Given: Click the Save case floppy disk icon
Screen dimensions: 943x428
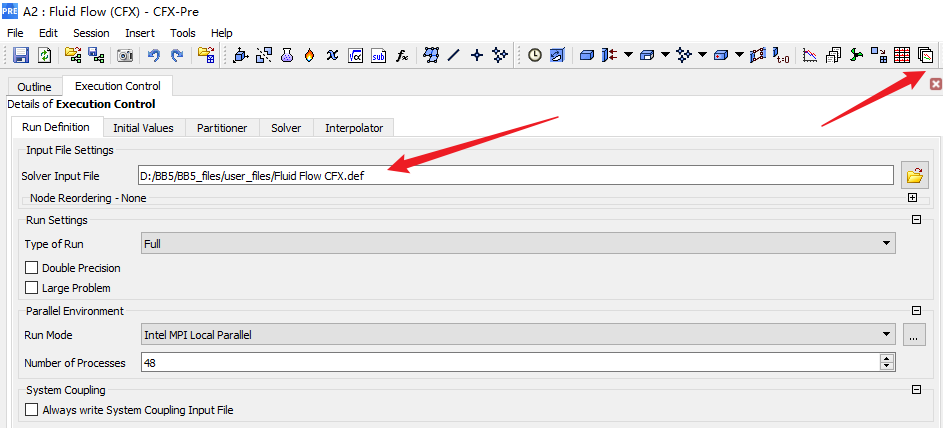Looking at the screenshot, I should tap(21, 55).
